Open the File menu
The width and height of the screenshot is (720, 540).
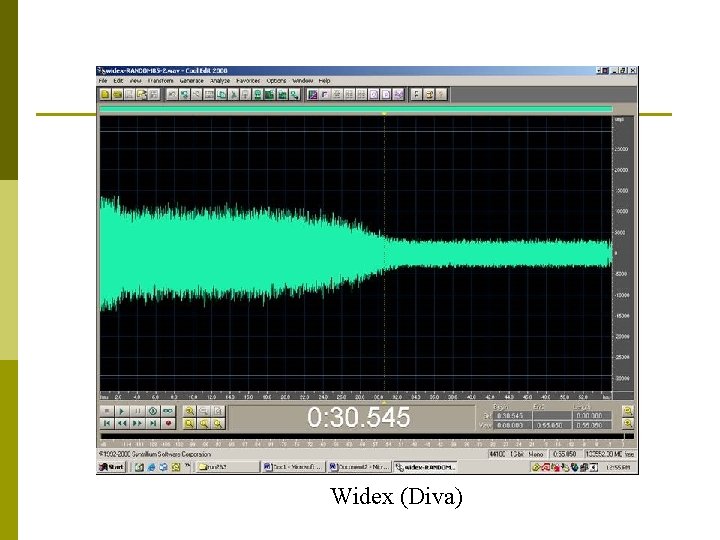(x=103, y=80)
